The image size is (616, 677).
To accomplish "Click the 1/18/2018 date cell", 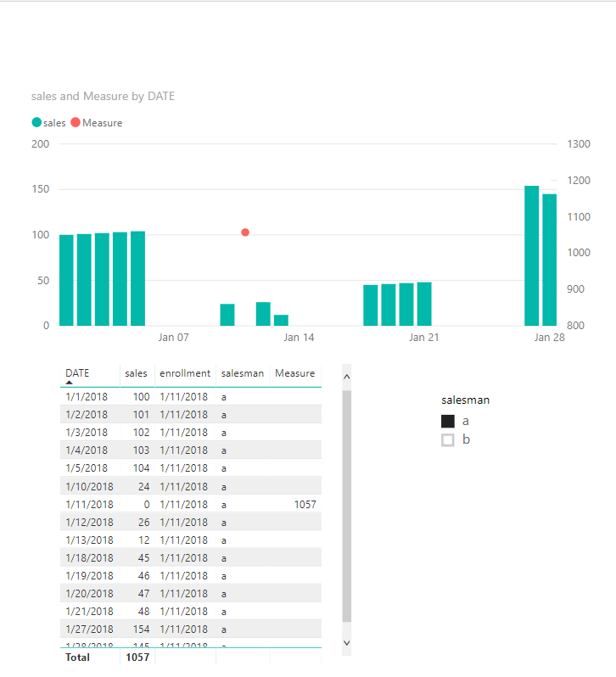I will pyautogui.click(x=89, y=558).
